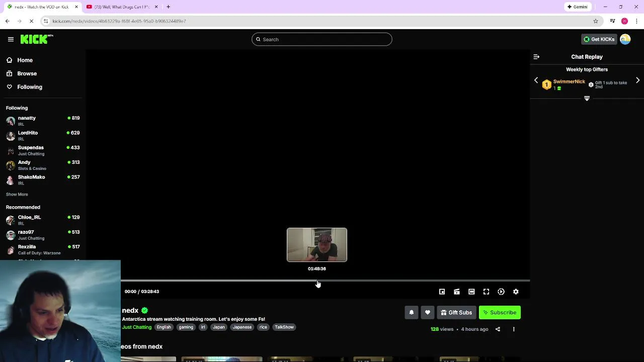Open the Just Chatting category link
644x362 pixels.
[x=136, y=327]
